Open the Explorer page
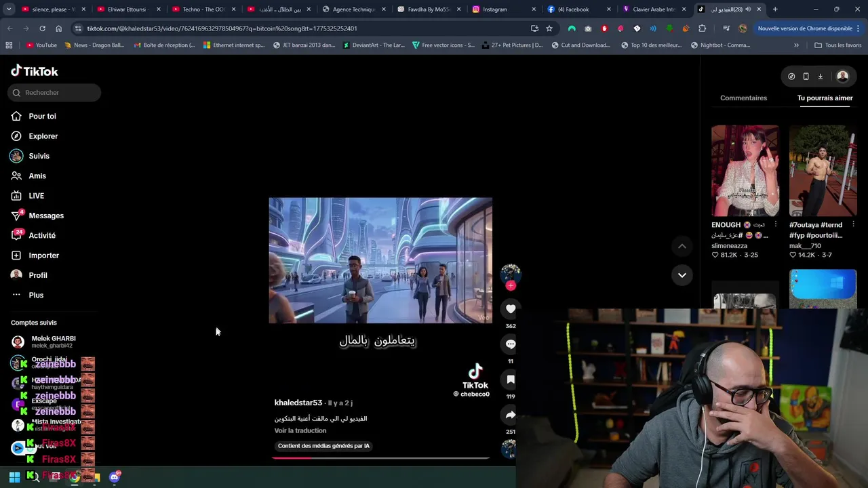Viewport: 868px width, 488px height. click(x=43, y=136)
